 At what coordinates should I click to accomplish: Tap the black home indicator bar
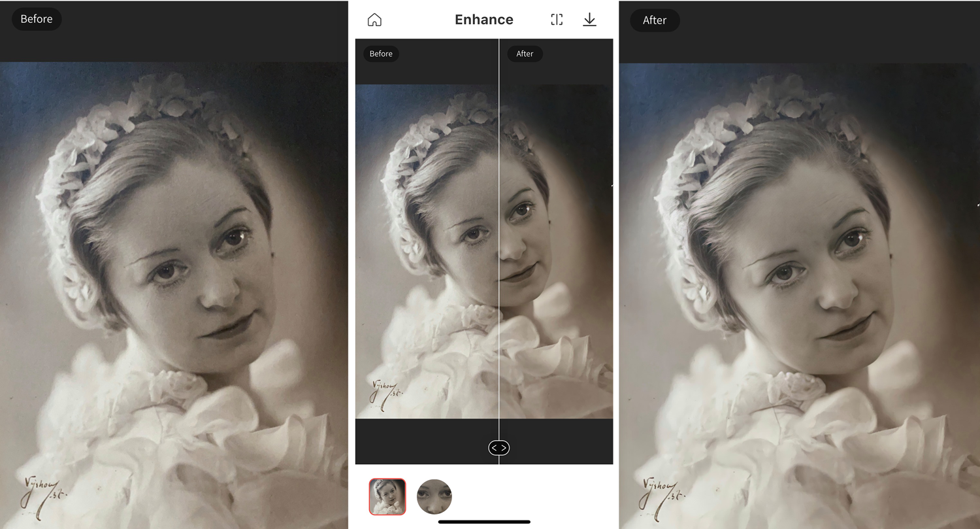[483, 522]
